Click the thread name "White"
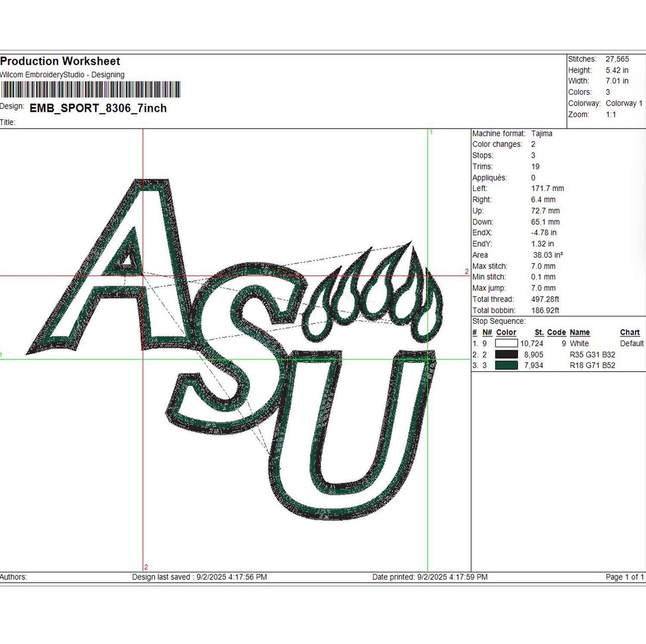 [579, 344]
